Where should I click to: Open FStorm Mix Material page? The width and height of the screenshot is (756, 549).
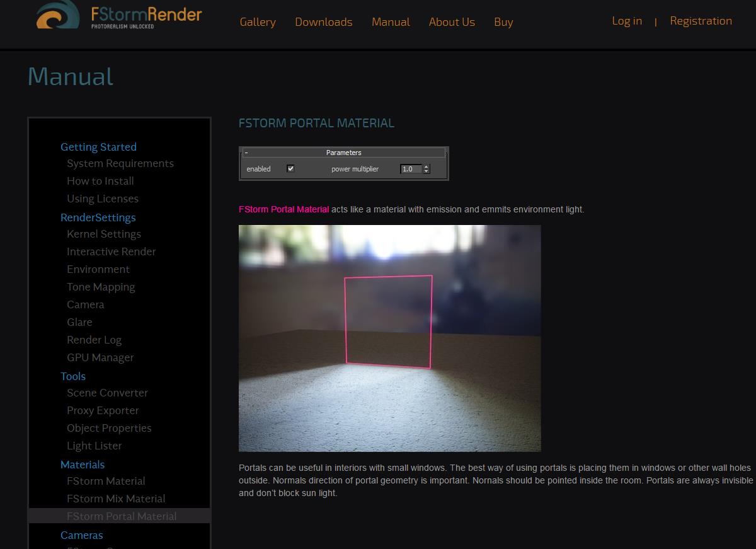pos(116,499)
